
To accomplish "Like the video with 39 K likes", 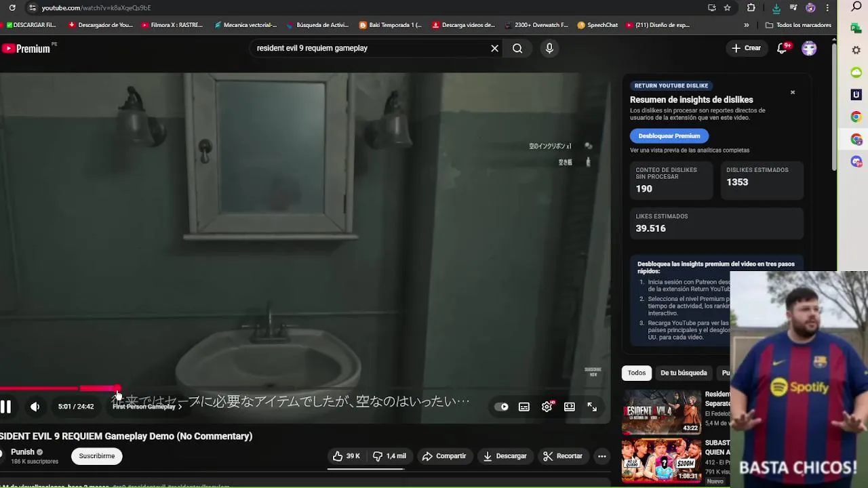I will pyautogui.click(x=347, y=456).
